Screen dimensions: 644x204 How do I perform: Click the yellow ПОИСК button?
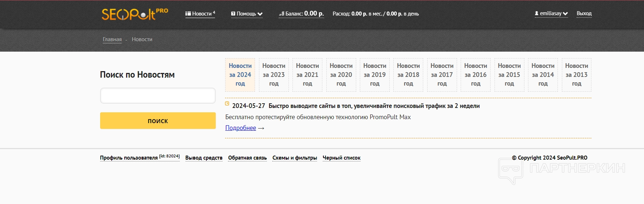pos(158,121)
